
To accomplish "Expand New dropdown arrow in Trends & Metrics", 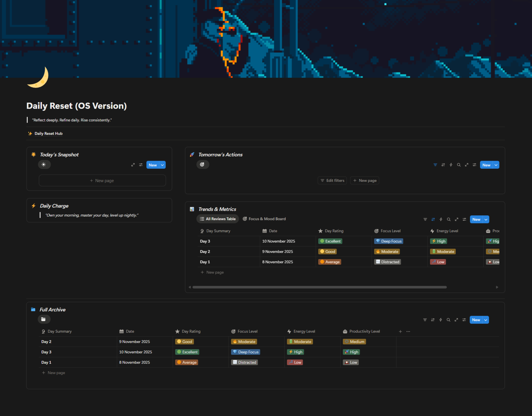I will tap(486, 219).
